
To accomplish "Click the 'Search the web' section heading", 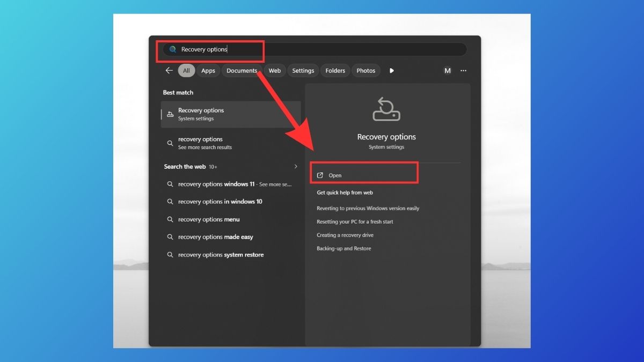I will point(185,167).
